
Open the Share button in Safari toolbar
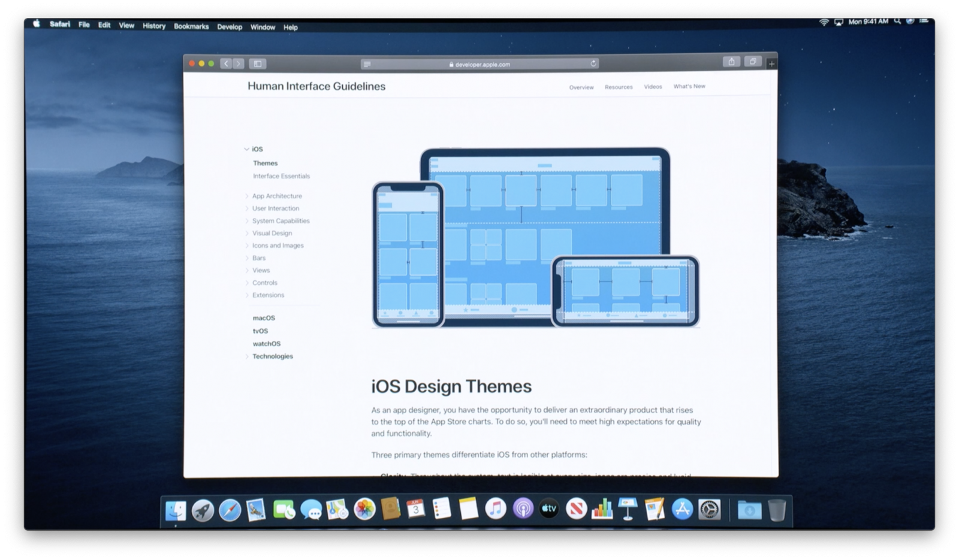coord(731,62)
